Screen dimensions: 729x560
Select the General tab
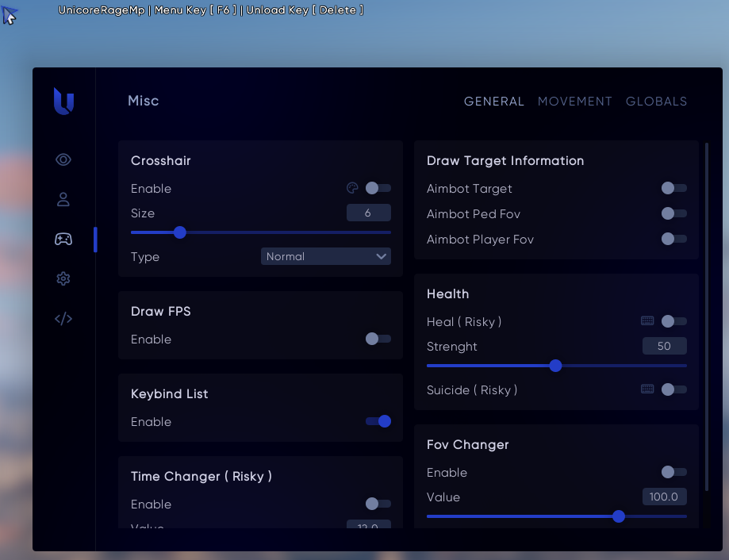pos(493,102)
